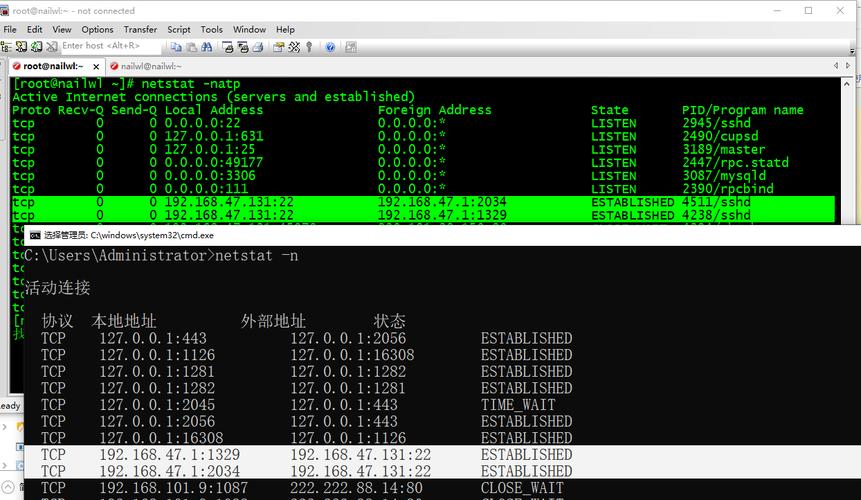Screen dimensions: 861x500
Task: Open the Tools menu
Action: (x=211, y=30)
